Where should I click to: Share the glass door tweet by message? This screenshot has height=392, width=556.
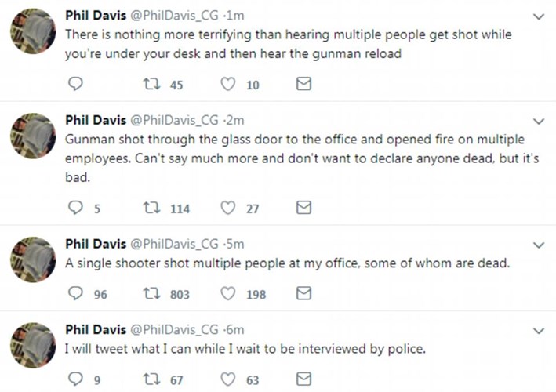click(x=303, y=207)
